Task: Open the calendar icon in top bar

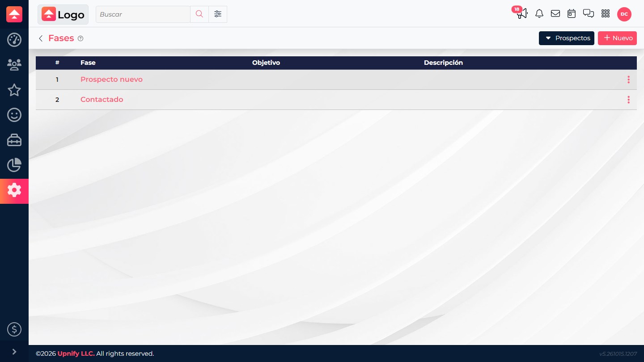Action: point(572,14)
